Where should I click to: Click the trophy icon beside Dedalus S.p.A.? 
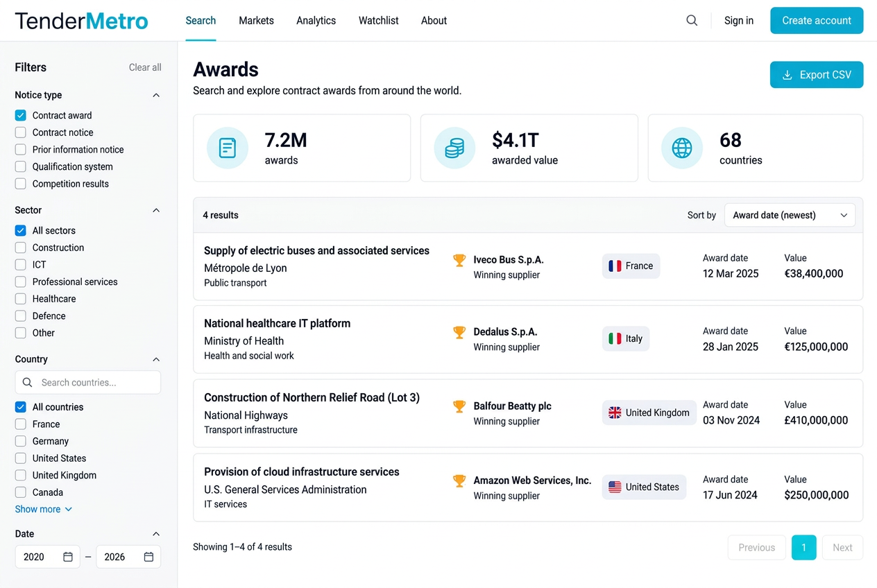coord(459,332)
